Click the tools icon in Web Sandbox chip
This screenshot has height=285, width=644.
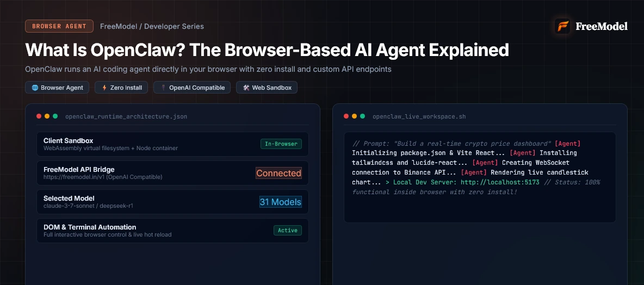pos(246,88)
